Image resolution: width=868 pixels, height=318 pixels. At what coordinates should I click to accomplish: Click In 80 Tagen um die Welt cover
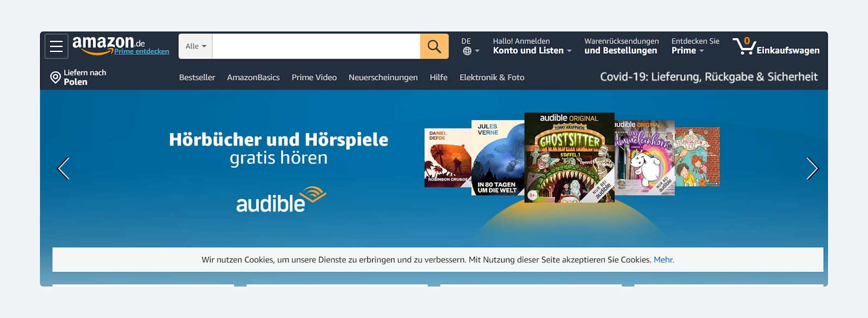coord(497,158)
